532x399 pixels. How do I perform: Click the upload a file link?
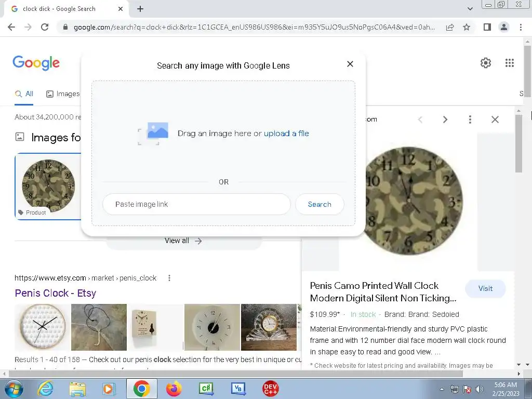(x=286, y=134)
